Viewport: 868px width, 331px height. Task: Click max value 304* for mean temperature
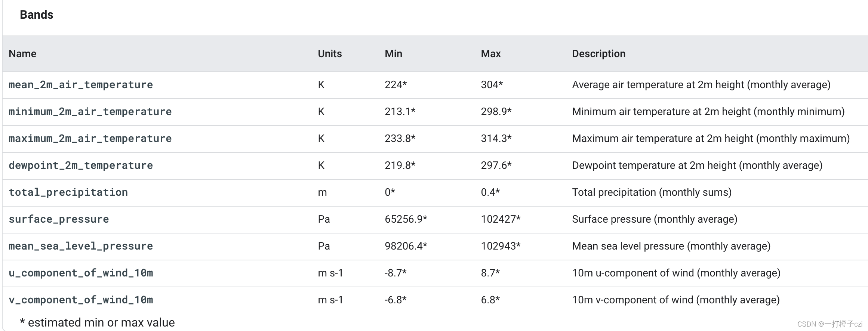pyautogui.click(x=492, y=85)
